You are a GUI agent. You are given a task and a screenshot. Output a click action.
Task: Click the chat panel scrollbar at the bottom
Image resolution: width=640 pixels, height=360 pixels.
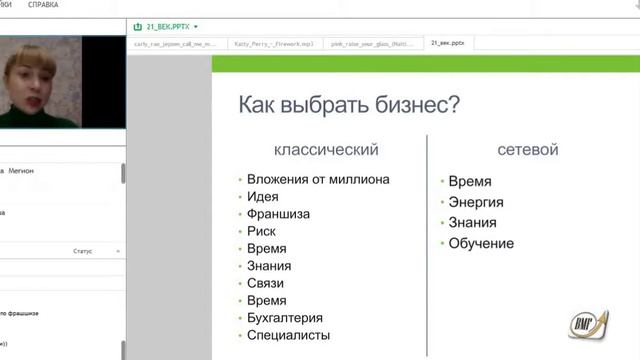[123, 350]
